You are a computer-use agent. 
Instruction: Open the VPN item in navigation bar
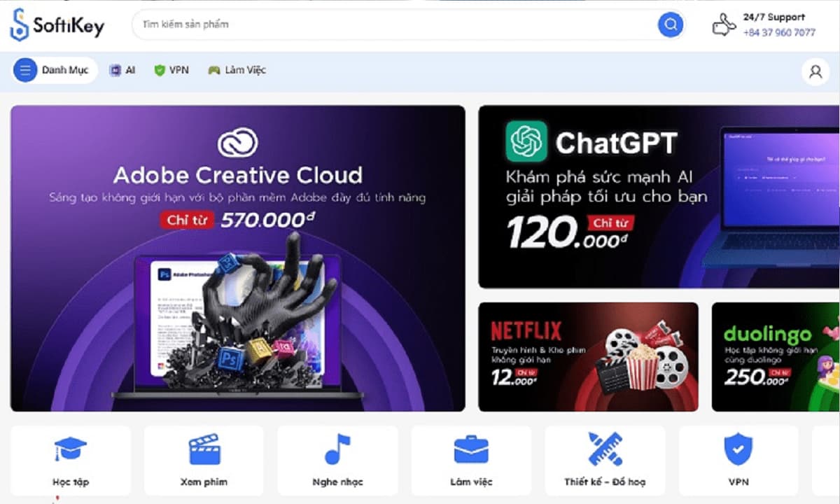pyautogui.click(x=171, y=70)
